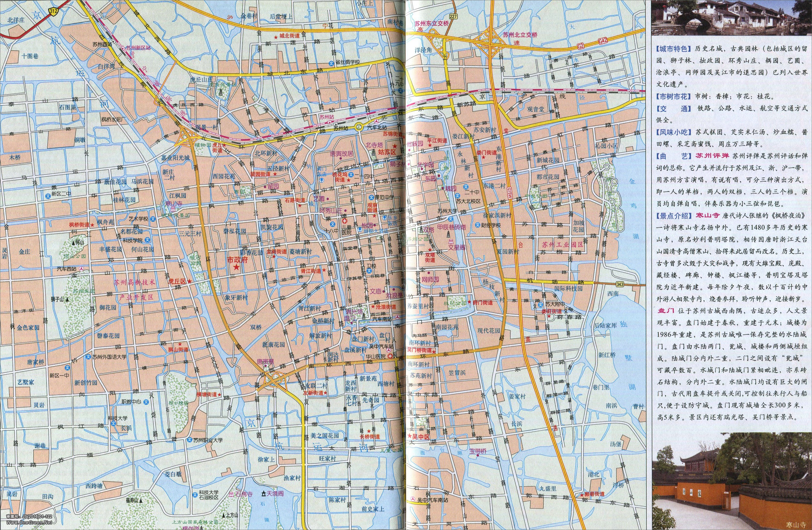Click the bus station icon at 汽车西站
The height and width of the screenshot is (530, 812).
coord(82,269)
